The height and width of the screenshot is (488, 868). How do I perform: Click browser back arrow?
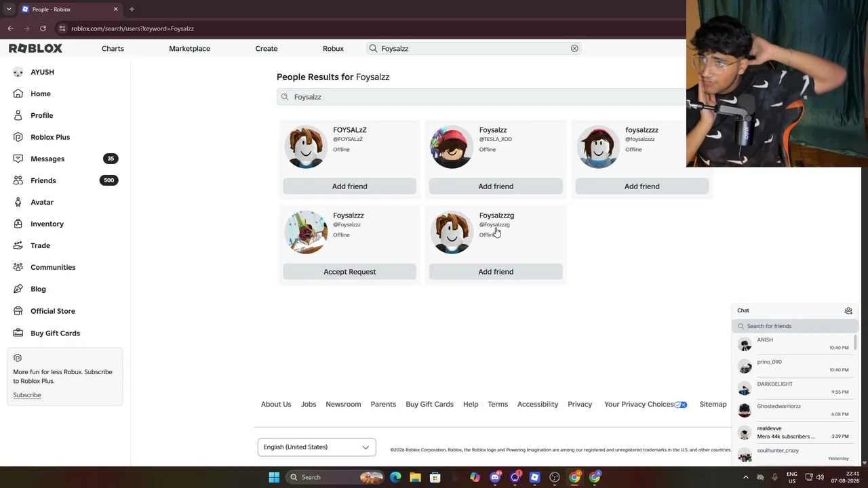[10, 28]
